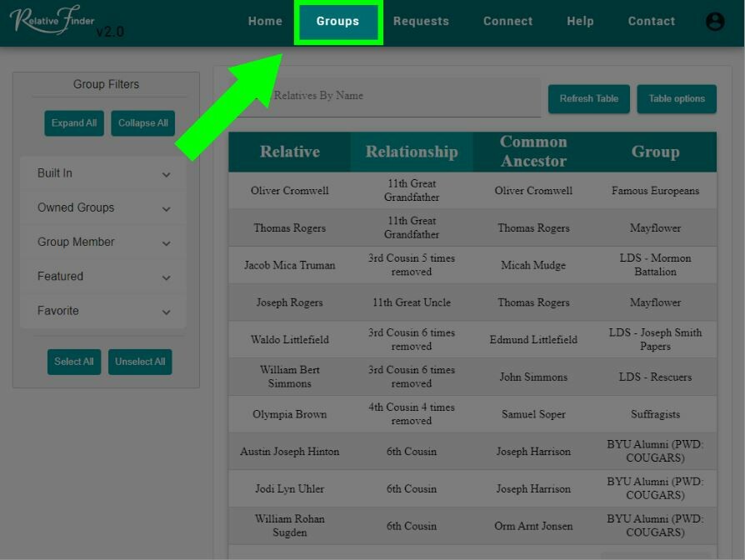Sort by the Common Ancestor column header
Screen dimensions: 745x560
tap(533, 152)
